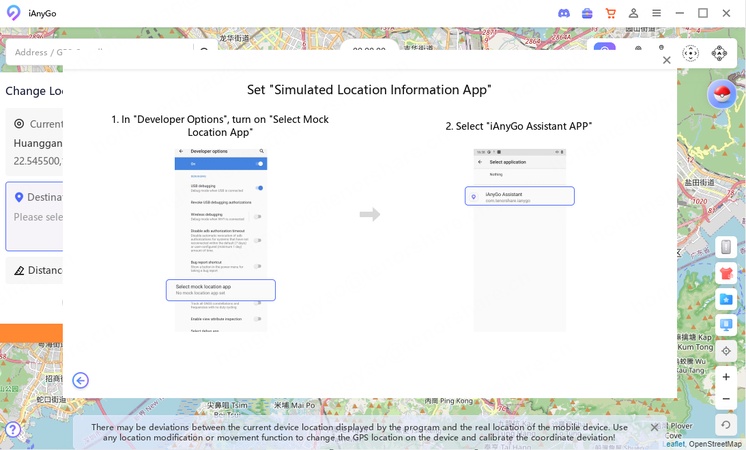
Task: Go back with the circled arrow button
Action: pos(80,380)
